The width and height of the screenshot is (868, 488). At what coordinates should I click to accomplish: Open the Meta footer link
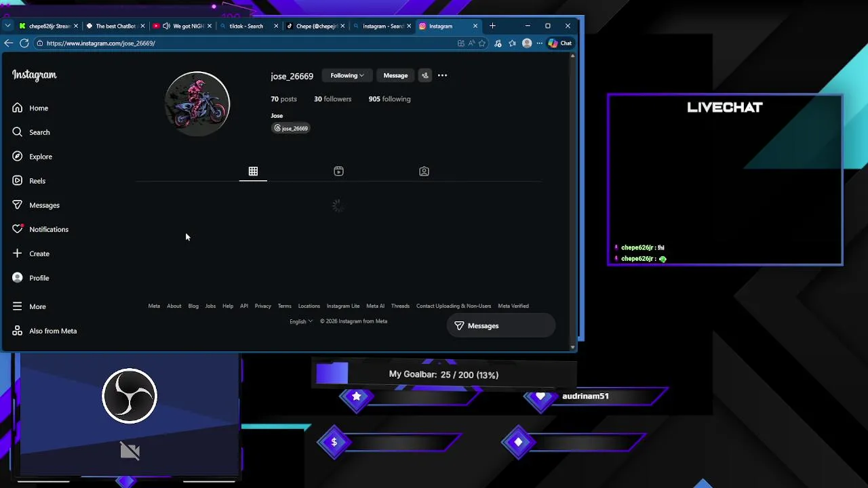click(154, 306)
